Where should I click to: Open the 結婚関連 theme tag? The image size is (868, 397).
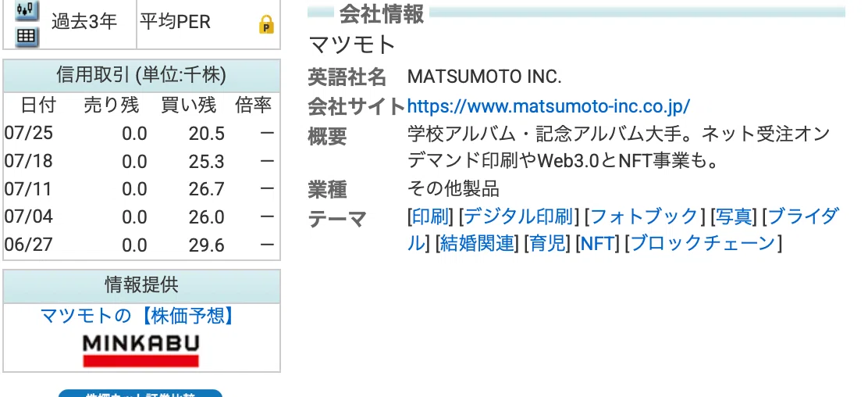pyautogui.click(x=477, y=243)
